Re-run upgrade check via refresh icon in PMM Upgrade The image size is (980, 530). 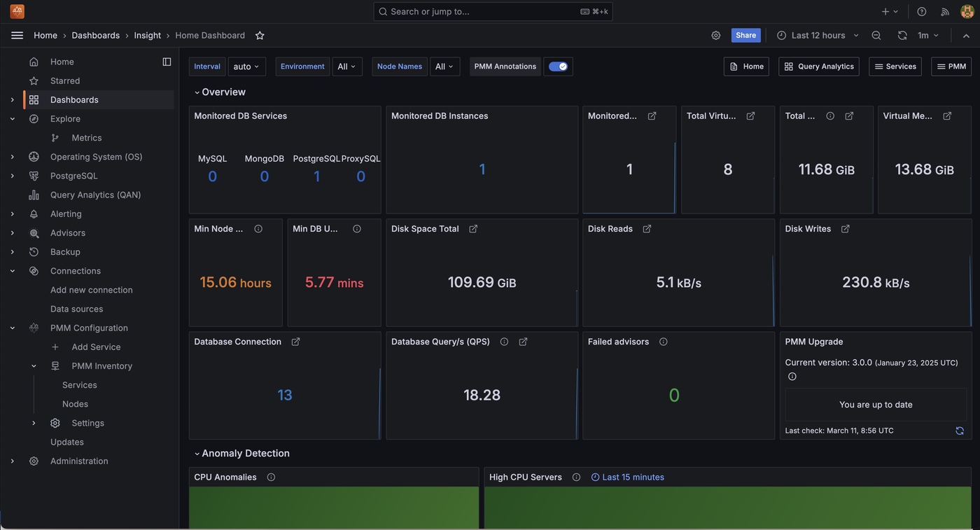click(960, 431)
